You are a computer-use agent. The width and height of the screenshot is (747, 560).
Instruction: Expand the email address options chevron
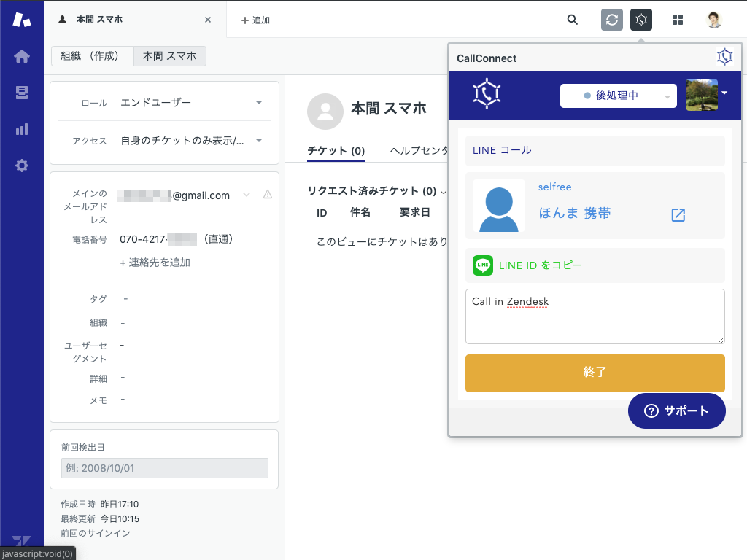(x=247, y=195)
